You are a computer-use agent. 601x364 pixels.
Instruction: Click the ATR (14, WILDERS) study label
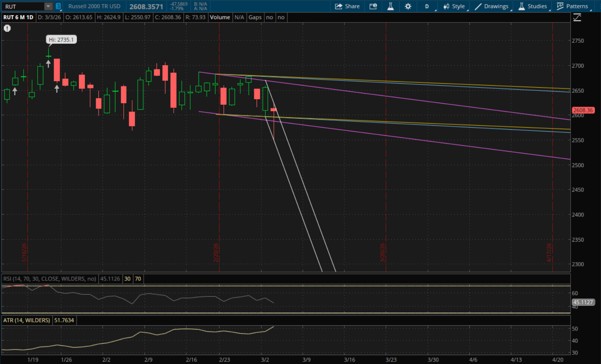tap(26, 320)
